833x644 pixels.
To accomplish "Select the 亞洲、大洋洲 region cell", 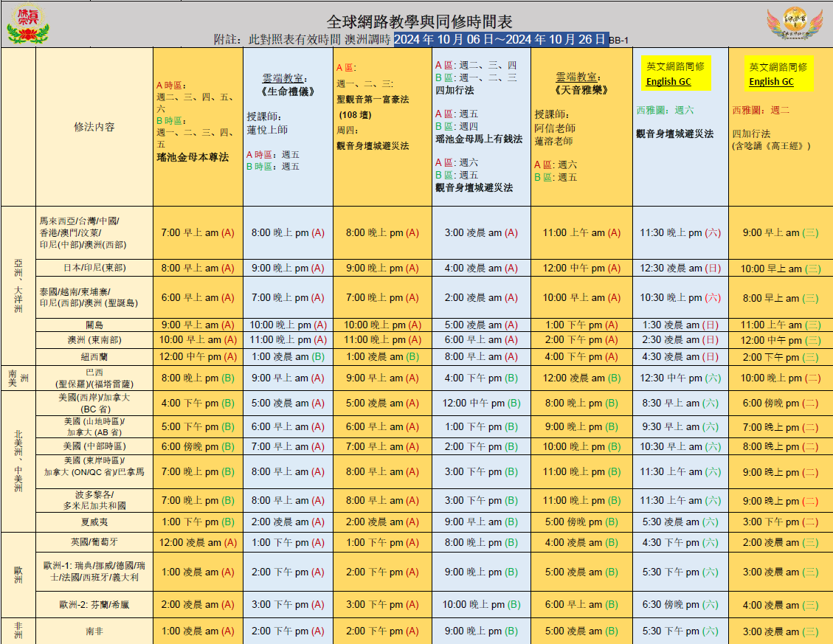I will (x=18, y=285).
